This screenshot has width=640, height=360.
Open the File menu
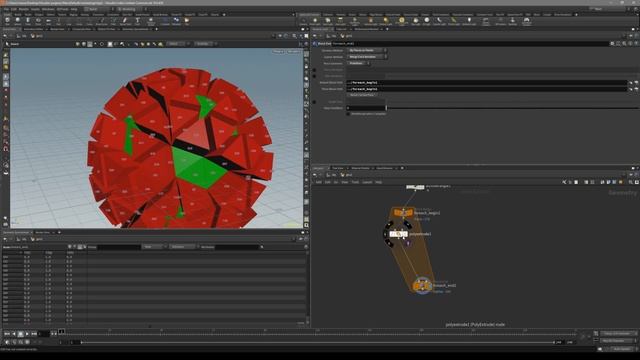tap(6, 9)
